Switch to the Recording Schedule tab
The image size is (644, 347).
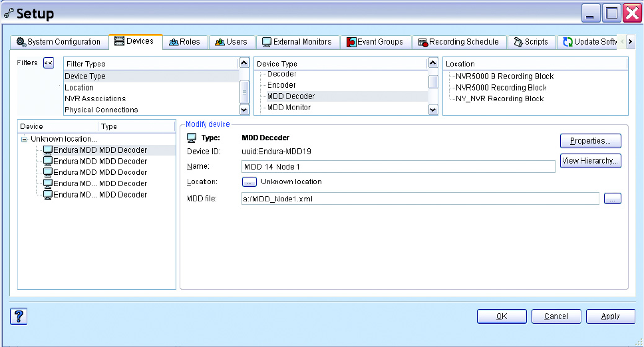point(459,42)
